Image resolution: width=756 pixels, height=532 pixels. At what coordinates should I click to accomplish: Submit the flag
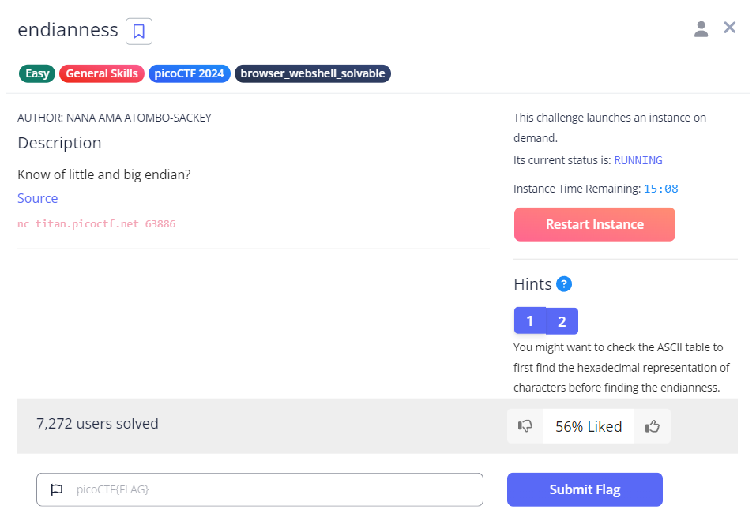pyautogui.click(x=585, y=489)
